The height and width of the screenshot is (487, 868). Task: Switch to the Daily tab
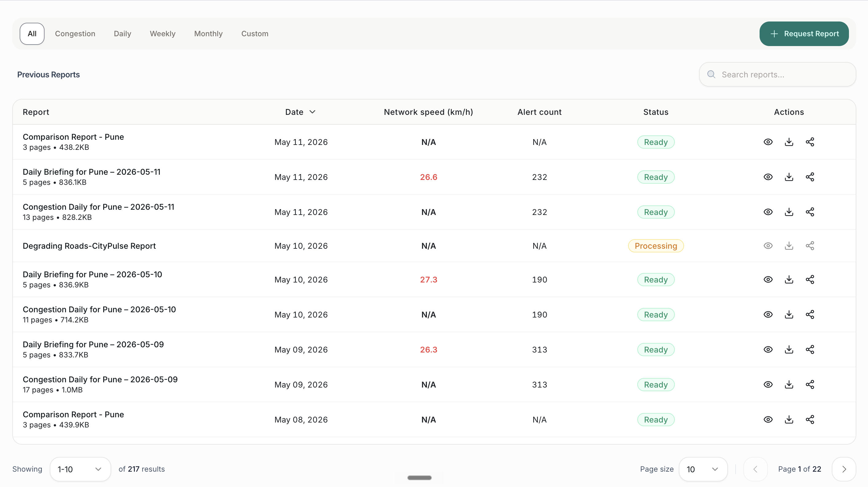[122, 34]
